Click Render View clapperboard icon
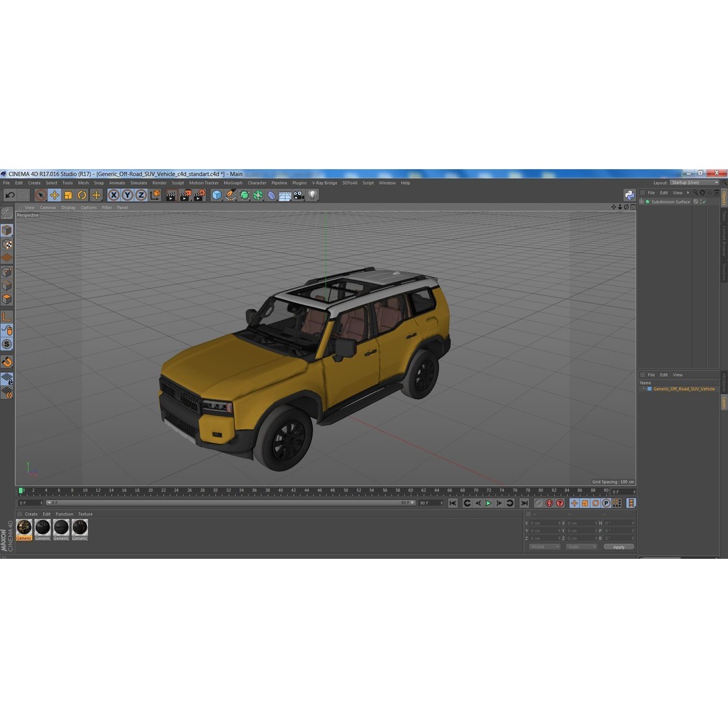 click(x=171, y=195)
